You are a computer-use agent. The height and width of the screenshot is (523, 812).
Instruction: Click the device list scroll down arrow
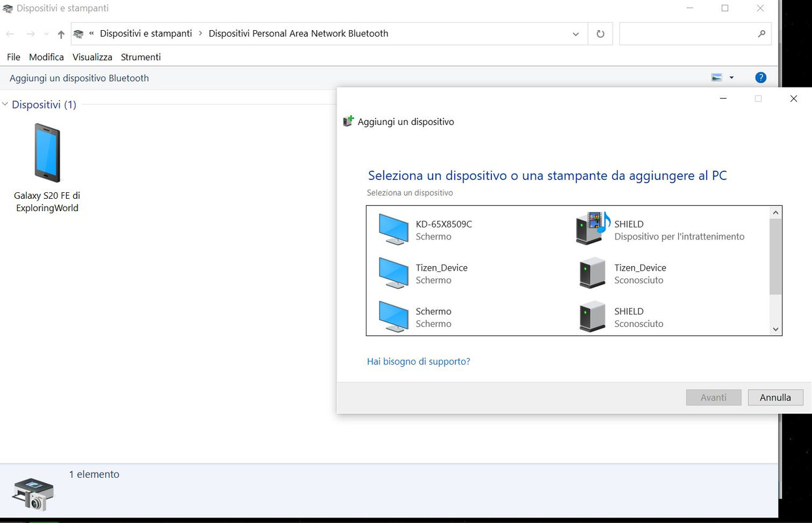(775, 329)
